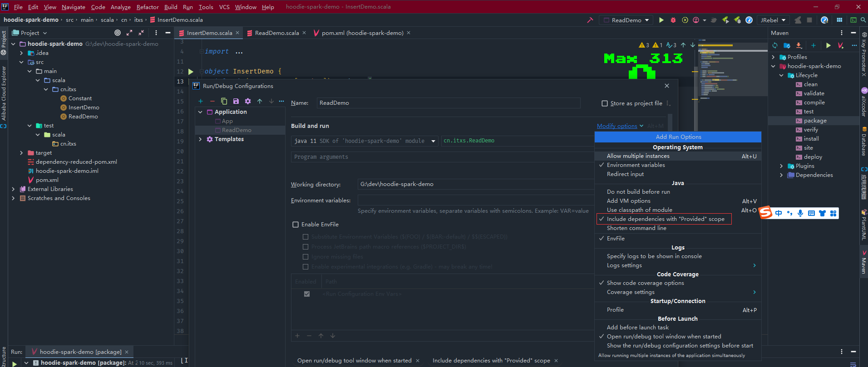Click the Build project hammer icon

[x=590, y=20]
